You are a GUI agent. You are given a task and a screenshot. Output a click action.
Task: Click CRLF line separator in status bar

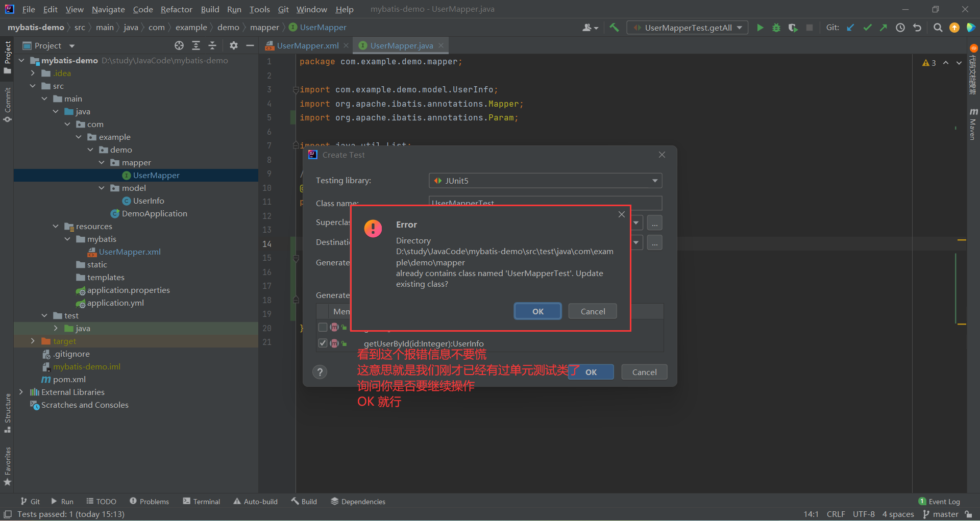coord(836,514)
